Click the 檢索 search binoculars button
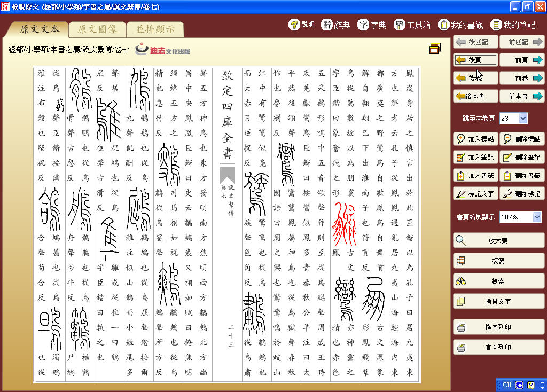Viewport: 547px width, 392px height. click(498, 281)
